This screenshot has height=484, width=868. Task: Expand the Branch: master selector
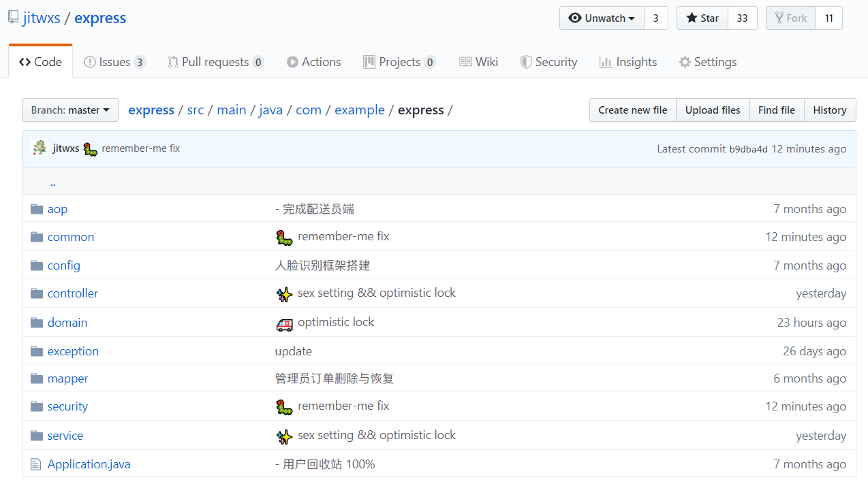70,110
